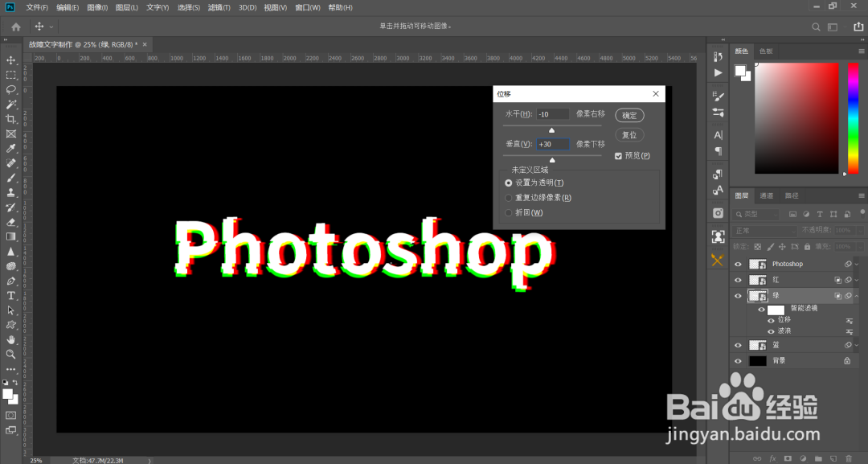Switch to the 通道 tab
The image size is (868, 464).
coord(767,196)
